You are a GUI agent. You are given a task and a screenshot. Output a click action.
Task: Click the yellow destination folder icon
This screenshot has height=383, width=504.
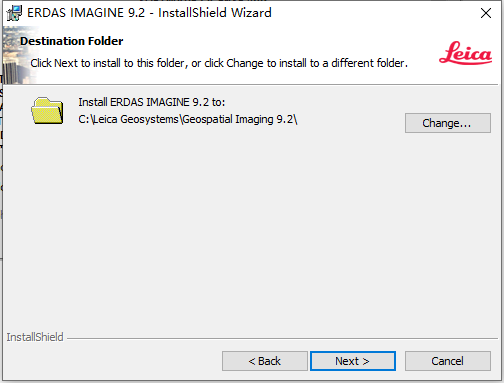click(x=47, y=111)
